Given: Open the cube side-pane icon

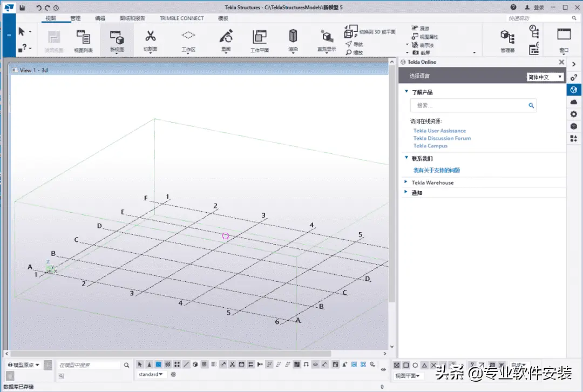Looking at the screenshot, I should click(574, 126).
